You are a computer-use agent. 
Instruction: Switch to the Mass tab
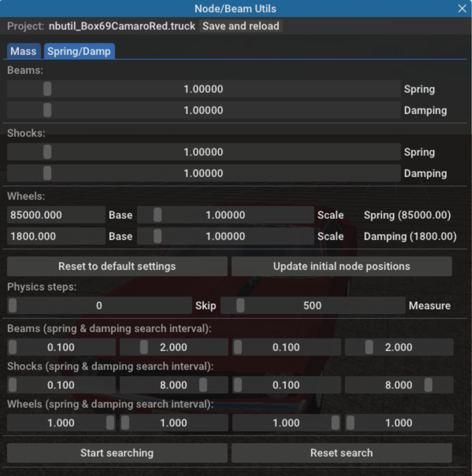tap(24, 51)
